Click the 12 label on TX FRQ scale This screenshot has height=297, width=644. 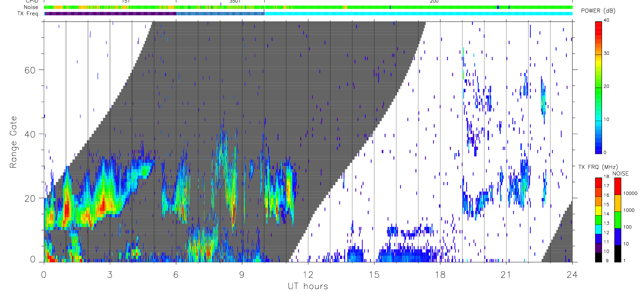pyautogui.click(x=606, y=233)
